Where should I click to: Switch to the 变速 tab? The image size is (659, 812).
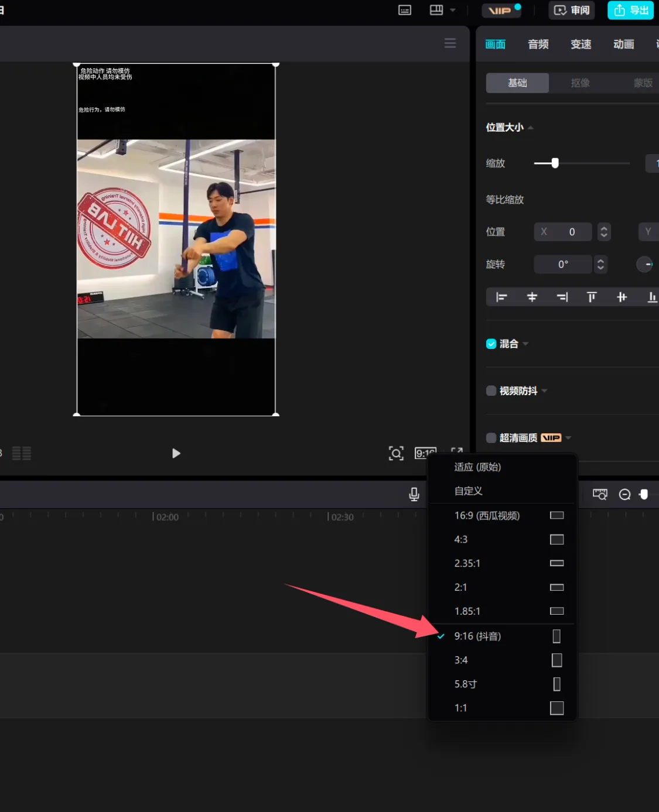(x=581, y=44)
